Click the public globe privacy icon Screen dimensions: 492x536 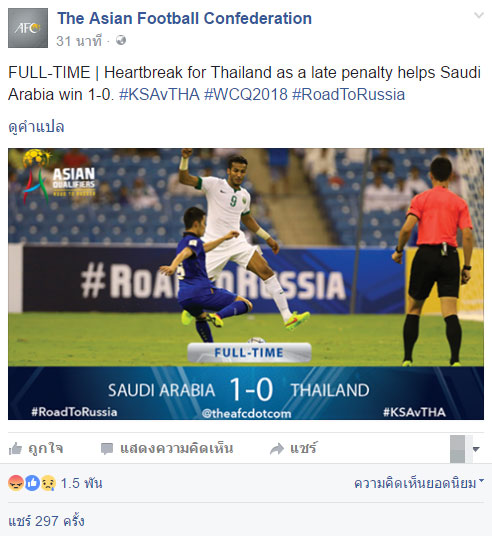pos(121,40)
